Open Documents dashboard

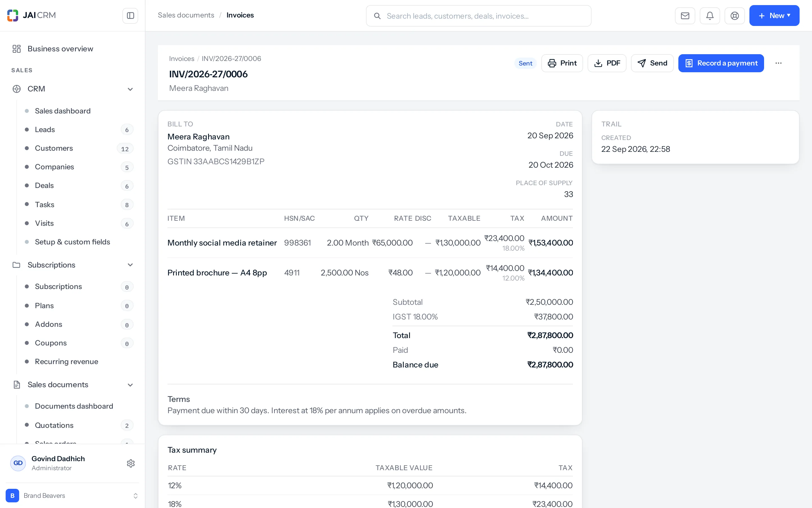74,406
